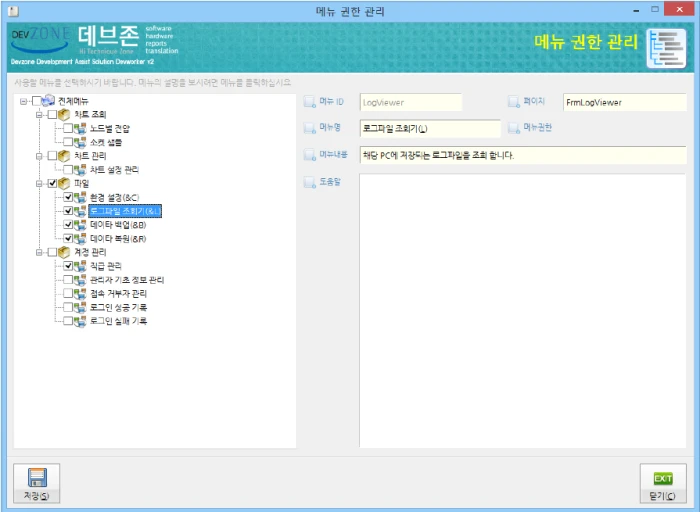This screenshot has width=700, height=512.
Task: Click into the 메뉴명 text field
Action: 430,129
